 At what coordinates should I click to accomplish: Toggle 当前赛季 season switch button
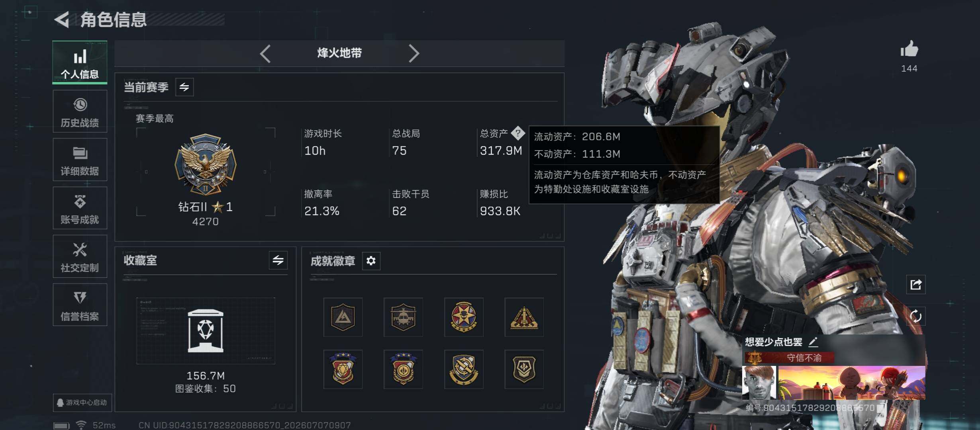pos(184,87)
